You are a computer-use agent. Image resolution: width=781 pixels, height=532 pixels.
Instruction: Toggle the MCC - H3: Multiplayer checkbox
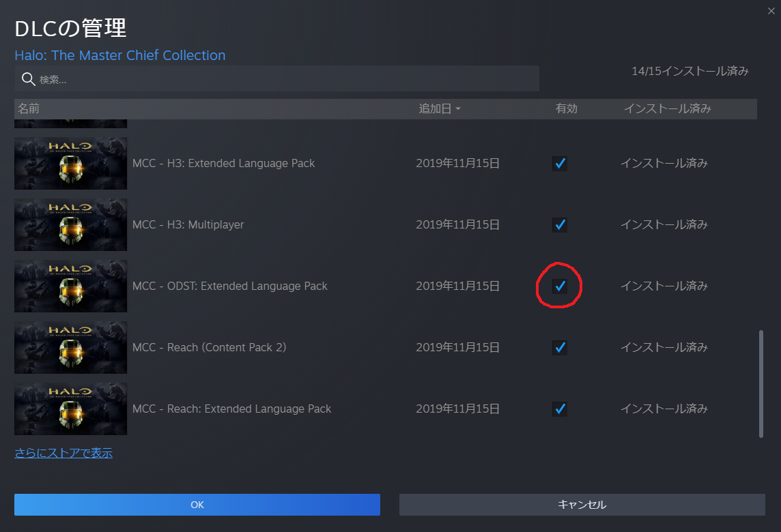560,225
